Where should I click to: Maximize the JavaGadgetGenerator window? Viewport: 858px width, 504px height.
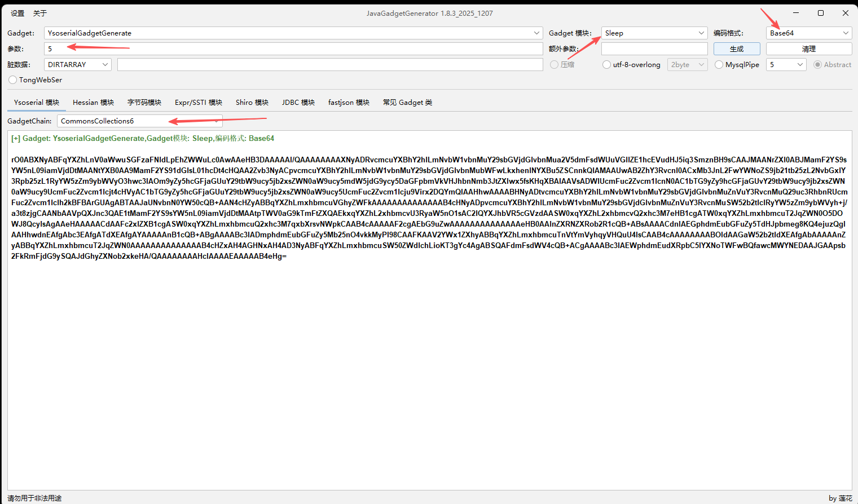[820, 13]
